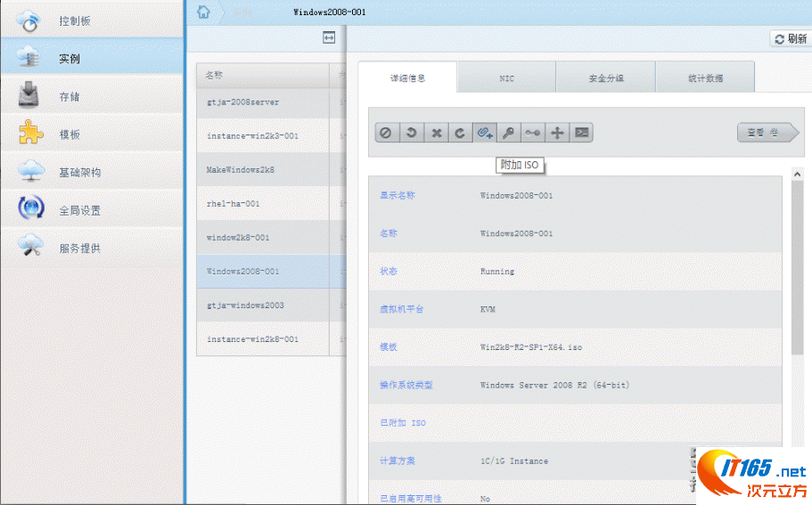Viewport: 812px width, 505px height.
Task: Click the 刷新 refresh button
Action: (791, 39)
